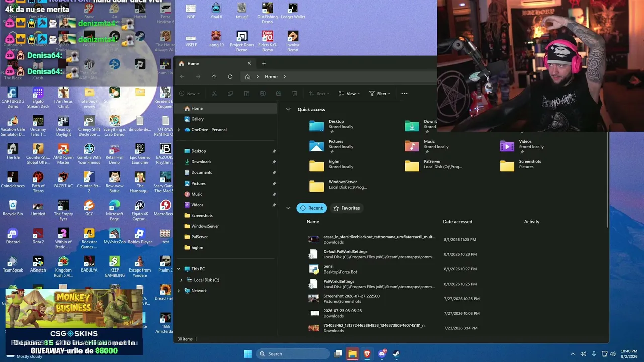Refresh the File Explorer Home view
This screenshot has height=362, width=644.
[x=230, y=77]
